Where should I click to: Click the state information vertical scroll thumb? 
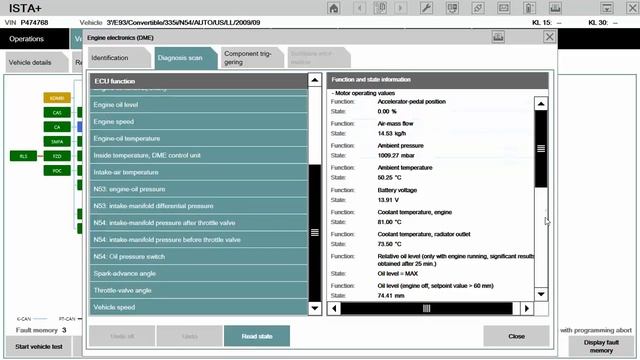click(541, 149)
